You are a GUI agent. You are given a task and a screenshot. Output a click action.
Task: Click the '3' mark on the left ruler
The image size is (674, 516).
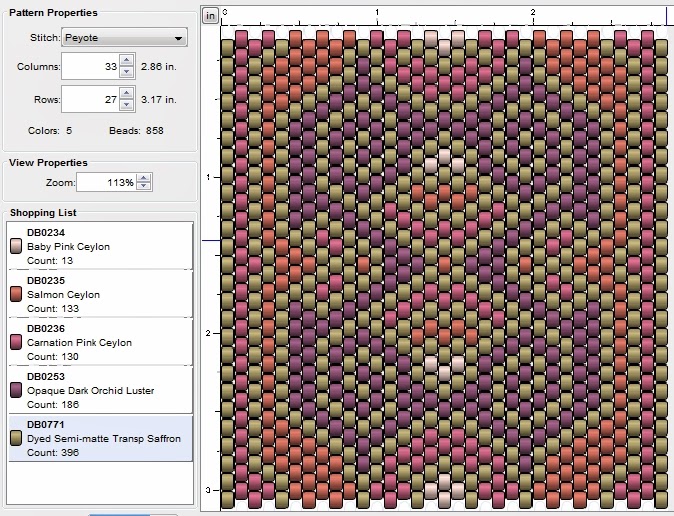tap(208, 490)
